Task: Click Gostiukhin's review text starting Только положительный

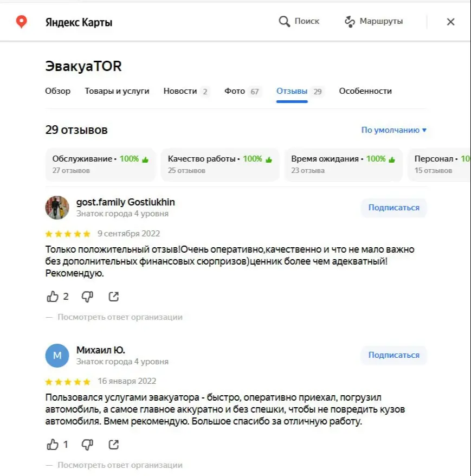Action: pos(230,261)
